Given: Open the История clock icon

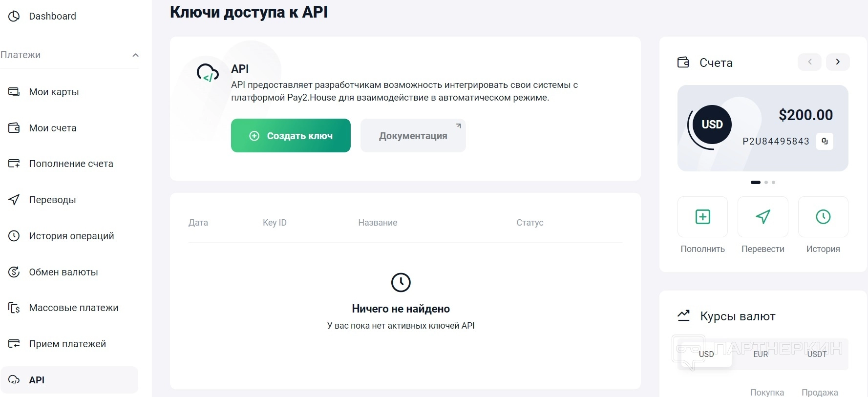Looking at the screenshot, I should coord(823,217).
